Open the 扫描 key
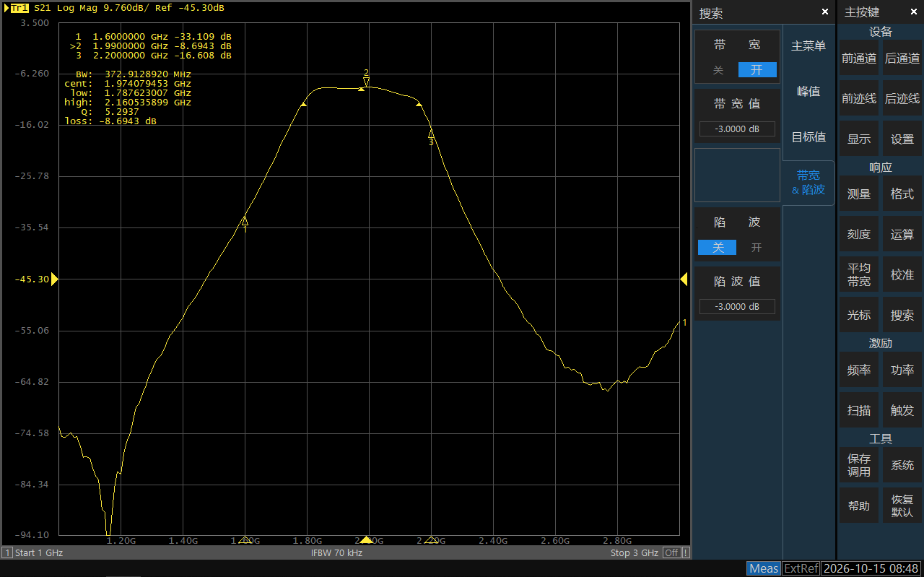Screen dimensions: 924x577 click(859, 411)
